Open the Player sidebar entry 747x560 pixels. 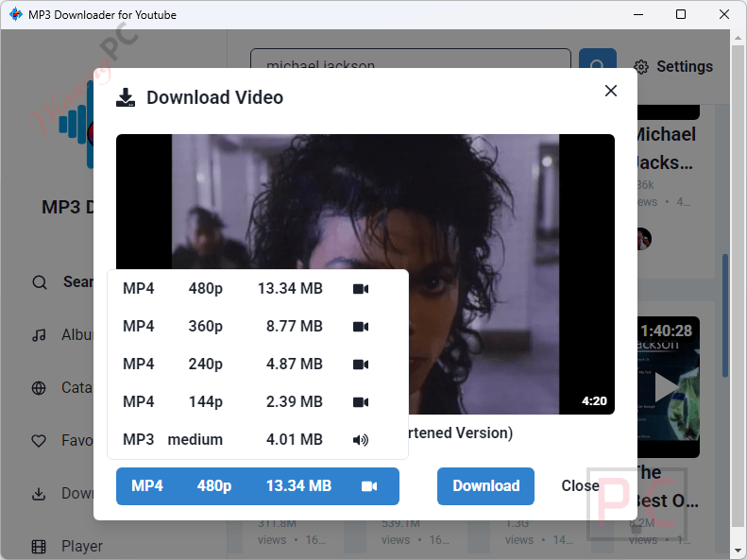click(x=67, y=546)
